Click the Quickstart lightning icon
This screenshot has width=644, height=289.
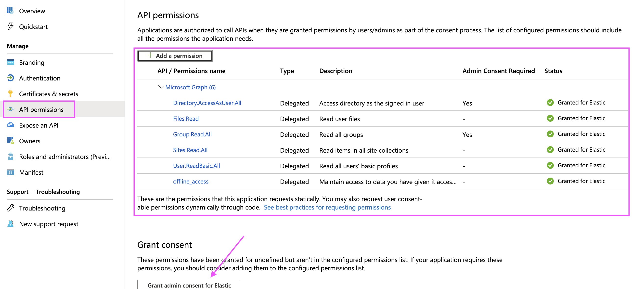click(10, 26)
